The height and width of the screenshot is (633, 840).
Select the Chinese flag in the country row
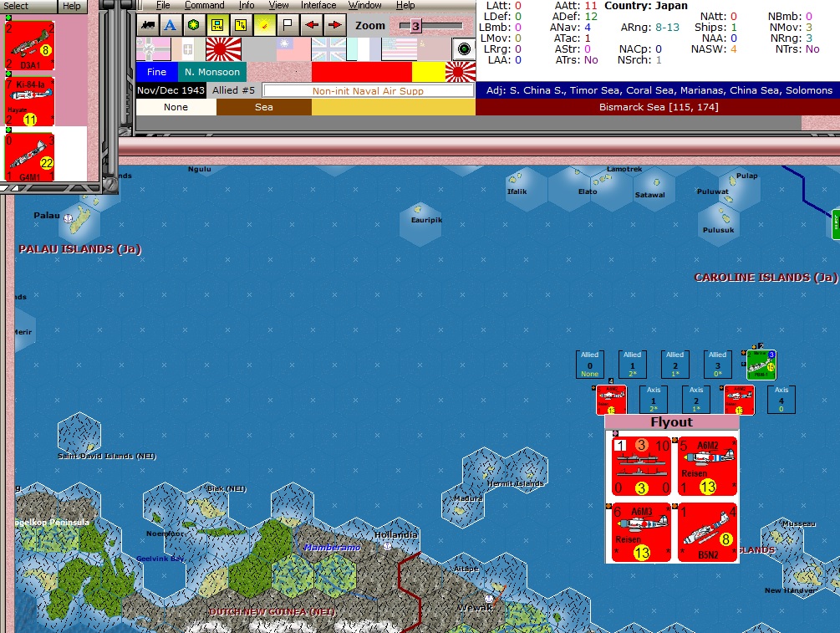click(293, 49)
